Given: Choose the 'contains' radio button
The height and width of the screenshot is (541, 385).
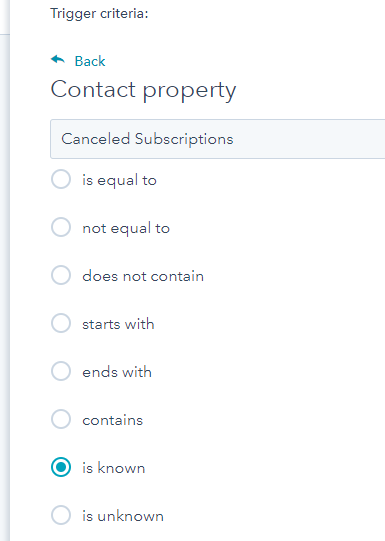Looking at the screenshot, I should [61, 419].
